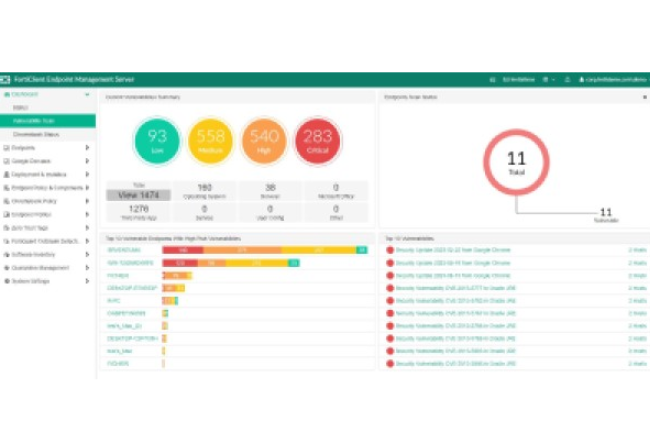Click the Quarantine Management sidebar icon
Screen dimensions: 650x433
[x=6, y=268]
